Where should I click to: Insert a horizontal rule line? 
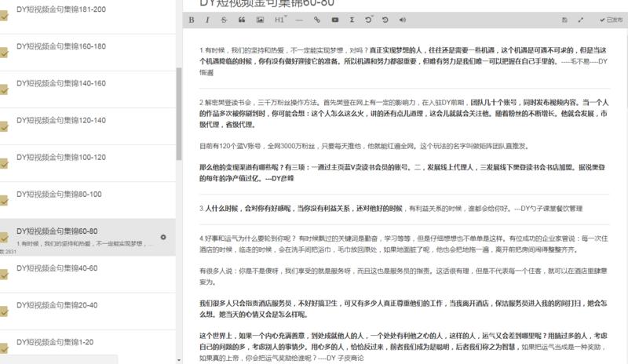(x=299, y=20)
